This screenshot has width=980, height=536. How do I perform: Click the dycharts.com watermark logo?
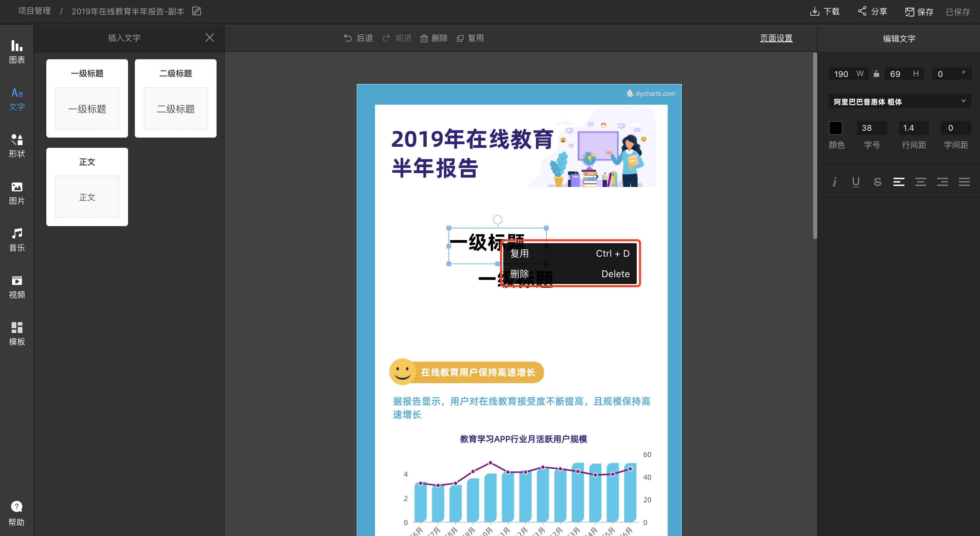pyautogui.click(x=651, y=93)
